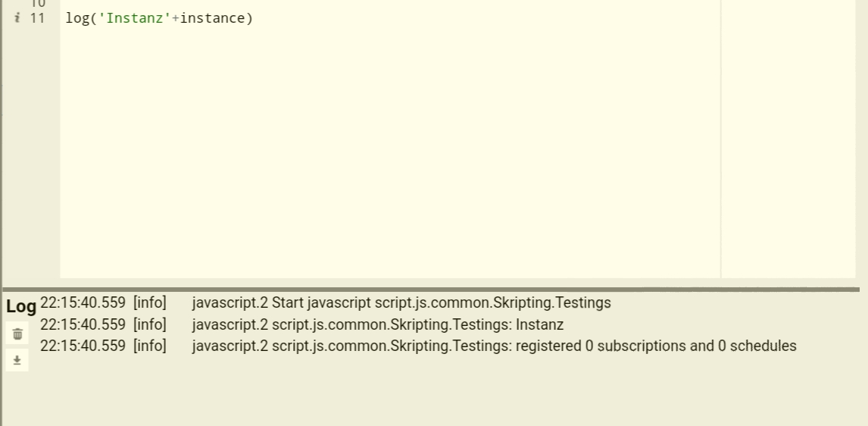Click the minimap column right of the code
The image size is (868, 426).
tap(788, 139)
